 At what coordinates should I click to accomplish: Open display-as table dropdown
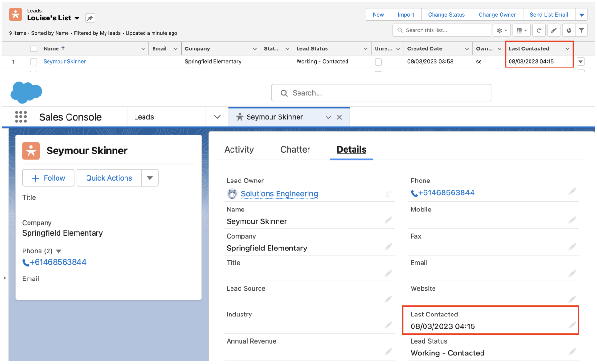[x=521, y=30]
